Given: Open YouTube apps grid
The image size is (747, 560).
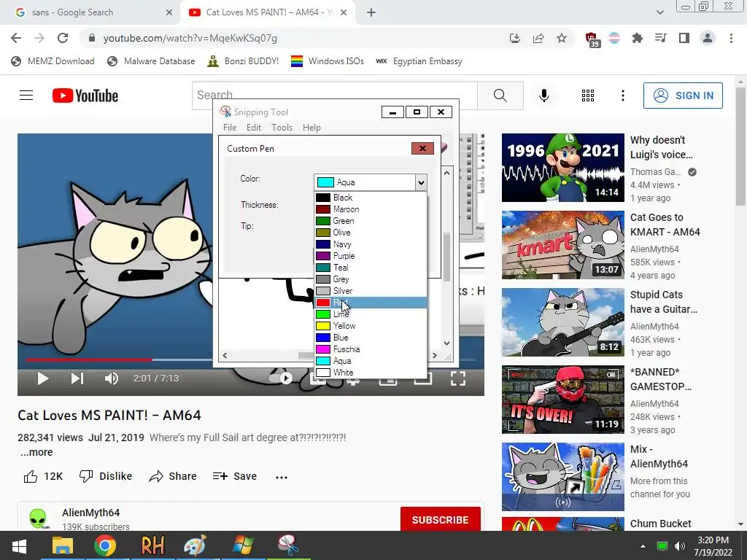Looking at the screenshot, I should (x=588, y=96).
